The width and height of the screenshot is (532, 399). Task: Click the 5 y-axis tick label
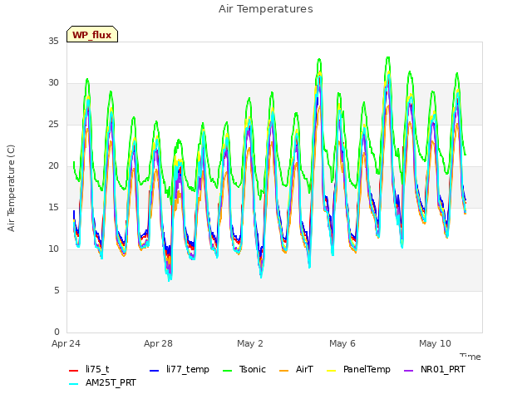(x=57, y=291)
